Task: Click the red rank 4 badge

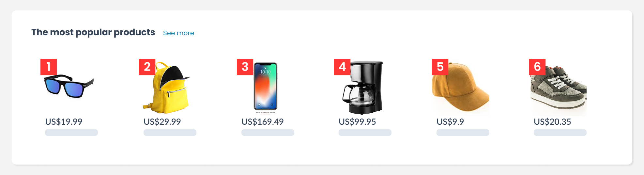Action: [342, 67]
